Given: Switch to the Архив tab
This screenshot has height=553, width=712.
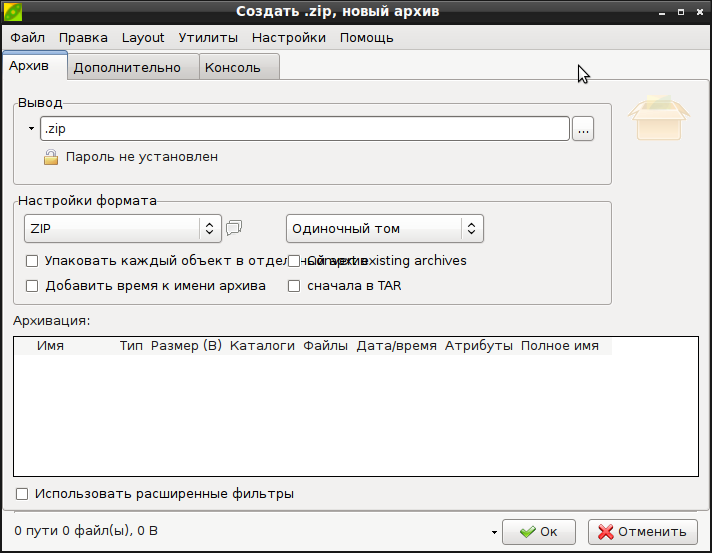Looking at the screenshot, I should click(35, 66).
